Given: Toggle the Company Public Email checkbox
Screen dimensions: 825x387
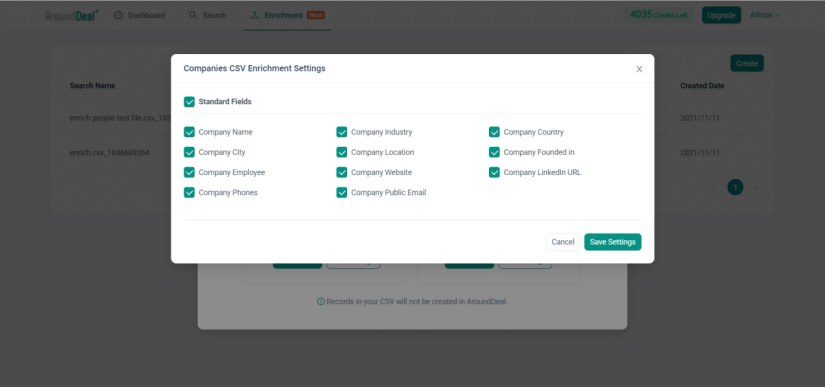Looking at the screenshot, I should [342, 192].
